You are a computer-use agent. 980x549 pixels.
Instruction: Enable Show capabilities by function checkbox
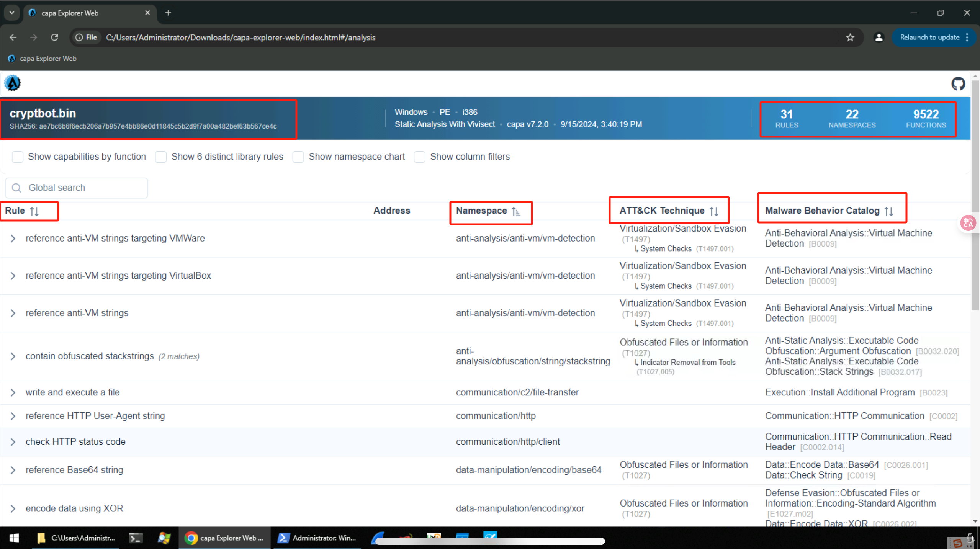pyautogui.click(x=18, y=157)
